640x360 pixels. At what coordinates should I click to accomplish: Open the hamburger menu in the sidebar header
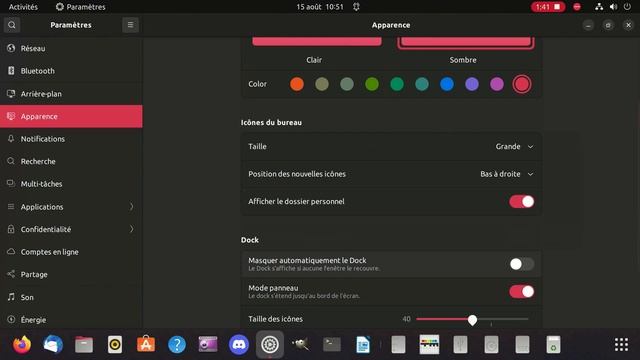(130, 25)
